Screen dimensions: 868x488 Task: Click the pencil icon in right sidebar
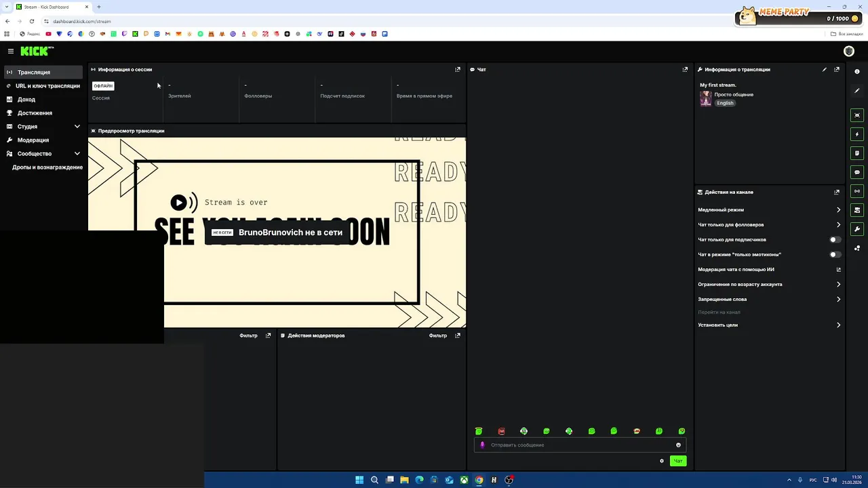857,91
